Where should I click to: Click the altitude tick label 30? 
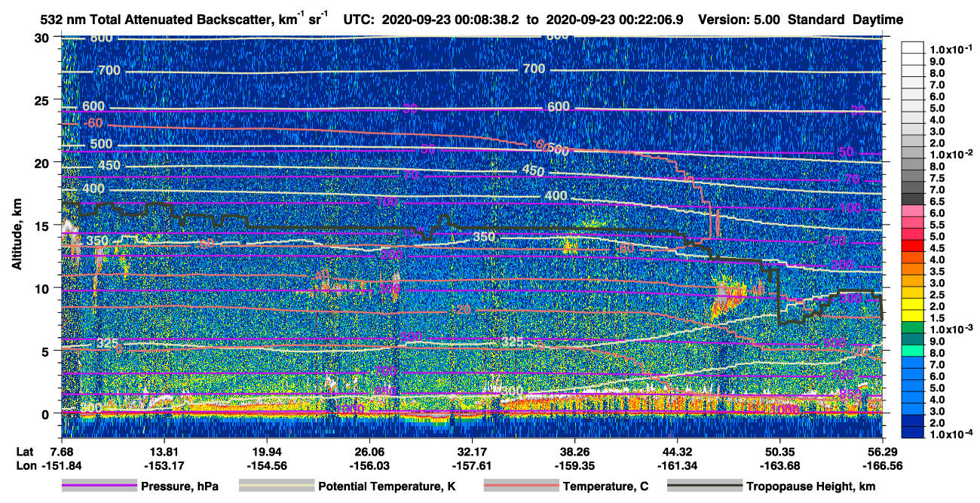click(41, 38)
